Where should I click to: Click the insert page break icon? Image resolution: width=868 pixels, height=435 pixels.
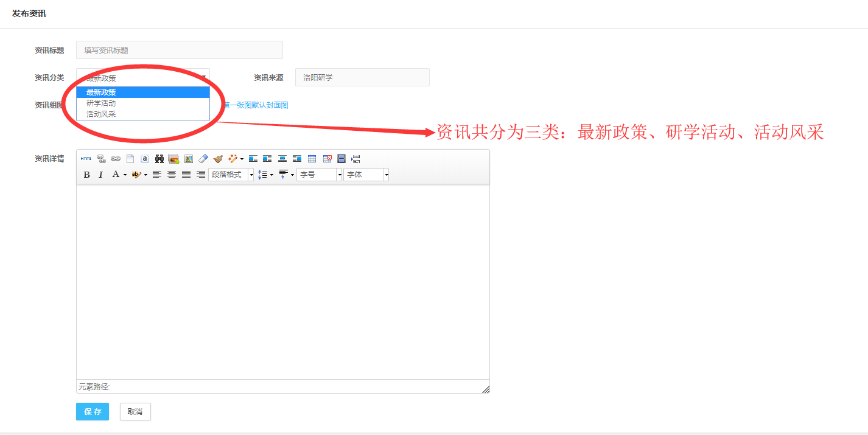coord(356,159)
